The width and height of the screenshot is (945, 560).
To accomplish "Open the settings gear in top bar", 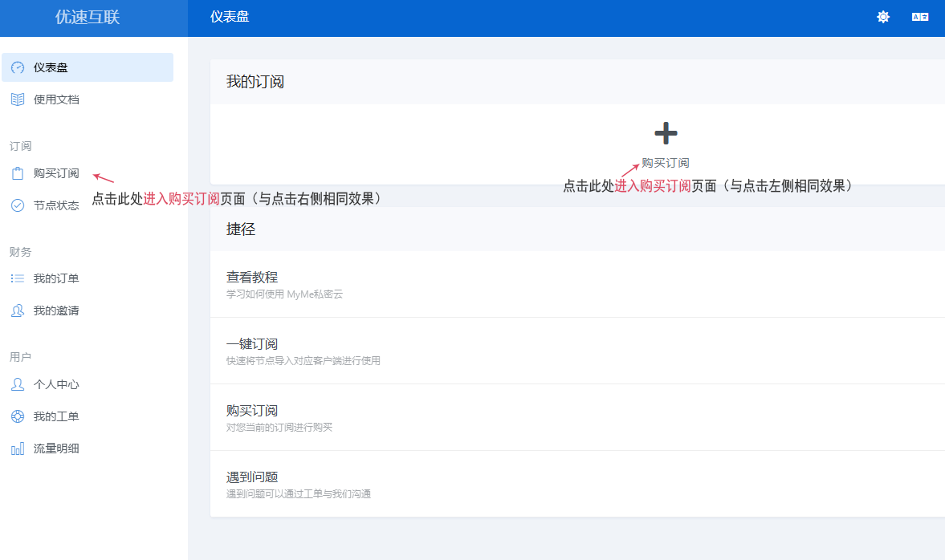I will [883, 16].
